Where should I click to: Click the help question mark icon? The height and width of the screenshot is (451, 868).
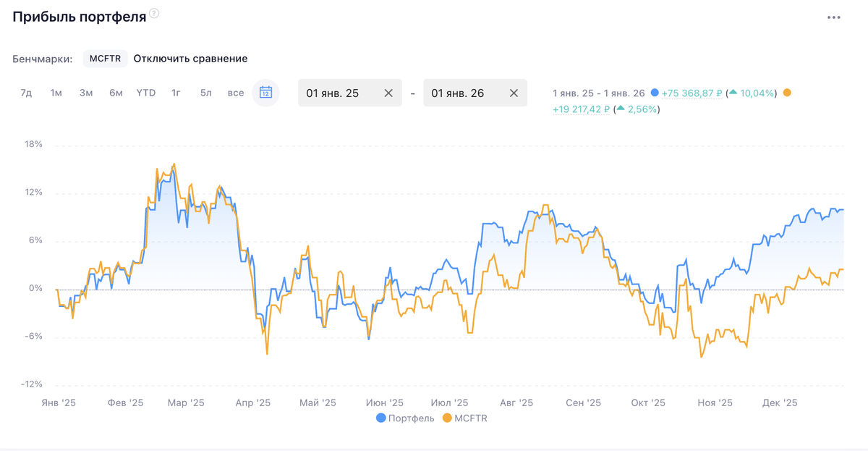click(154, 14)
